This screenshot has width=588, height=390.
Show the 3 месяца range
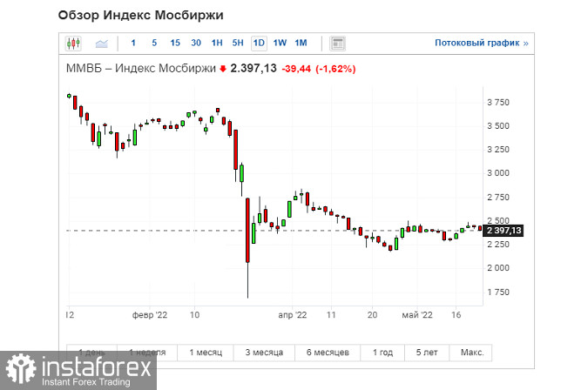[264, 353]
